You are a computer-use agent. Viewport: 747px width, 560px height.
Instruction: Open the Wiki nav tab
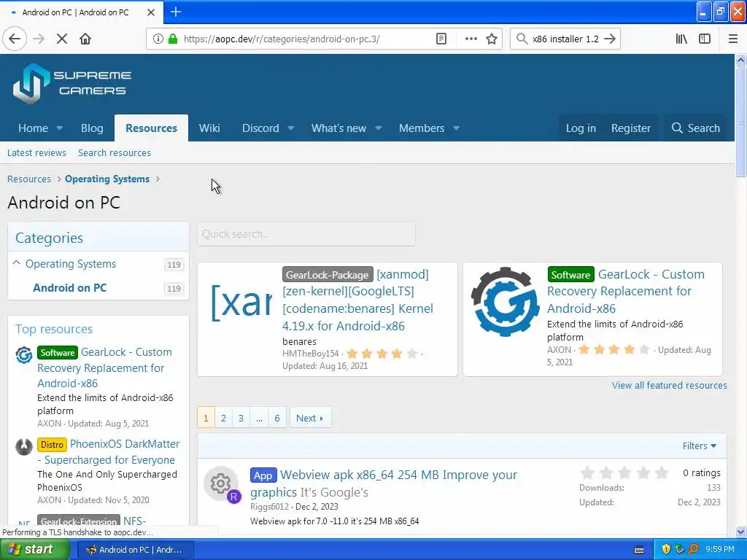click(x=209, y=128)
